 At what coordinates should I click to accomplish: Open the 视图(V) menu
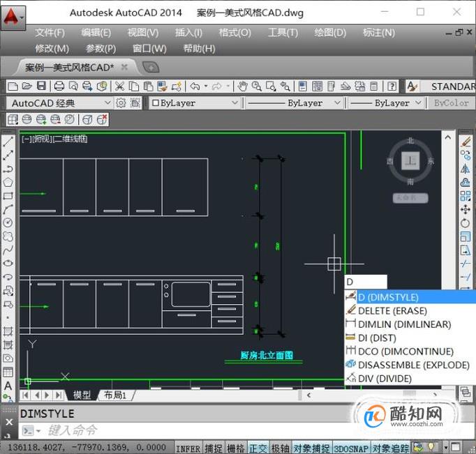pyautogui.click(x=143, y=33)
